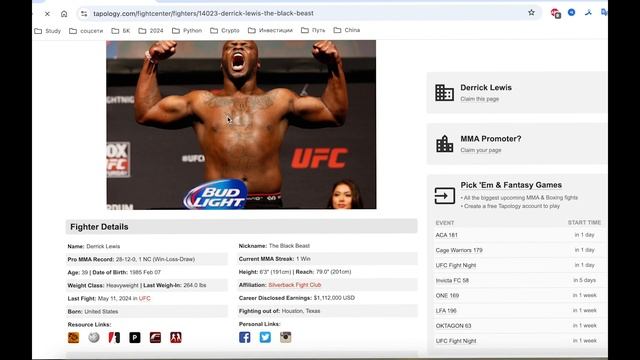Screen dimensions: 640x360
Task: Click the EVENT column header
Action: coord(444,223)
